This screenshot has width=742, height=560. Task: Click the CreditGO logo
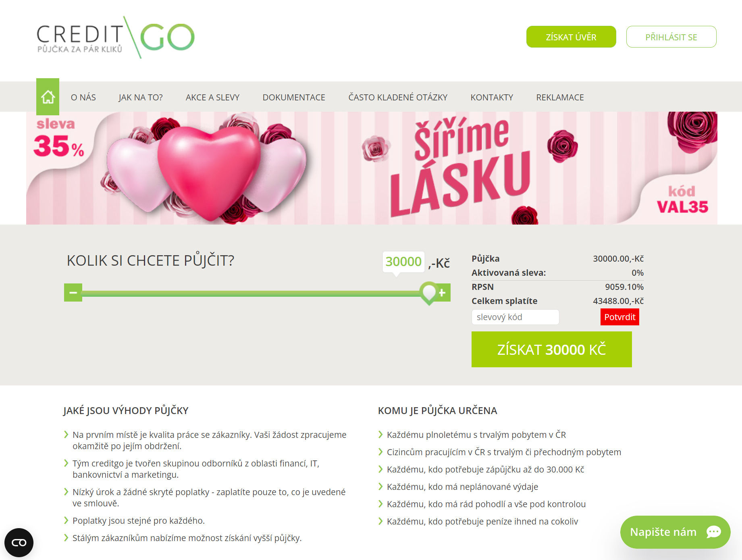click(116, 37)
